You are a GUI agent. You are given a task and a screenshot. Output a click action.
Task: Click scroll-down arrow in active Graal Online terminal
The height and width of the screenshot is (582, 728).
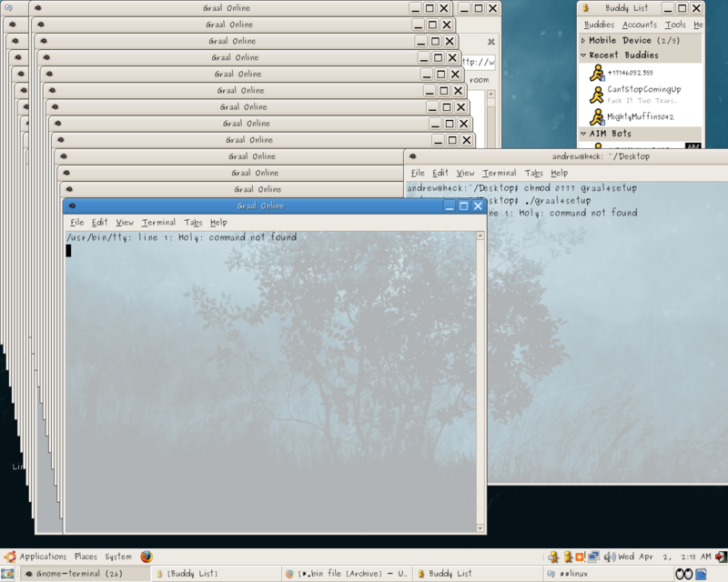(480, 528)
